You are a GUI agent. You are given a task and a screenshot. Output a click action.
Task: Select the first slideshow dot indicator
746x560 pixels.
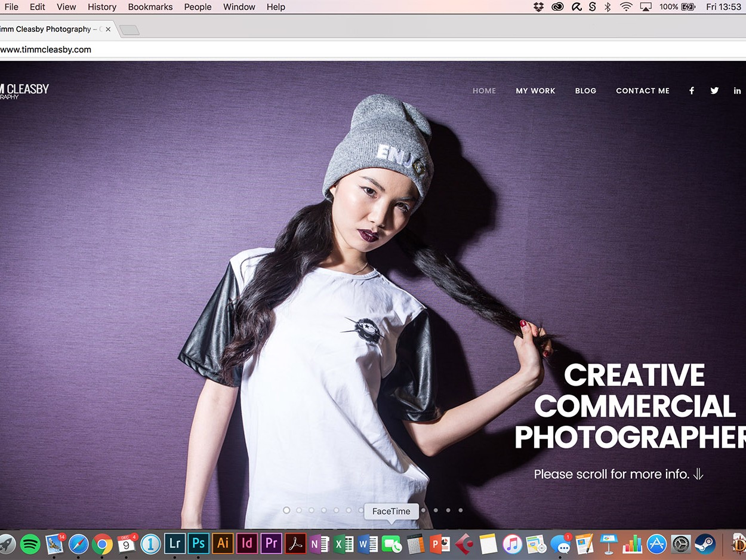286,510
